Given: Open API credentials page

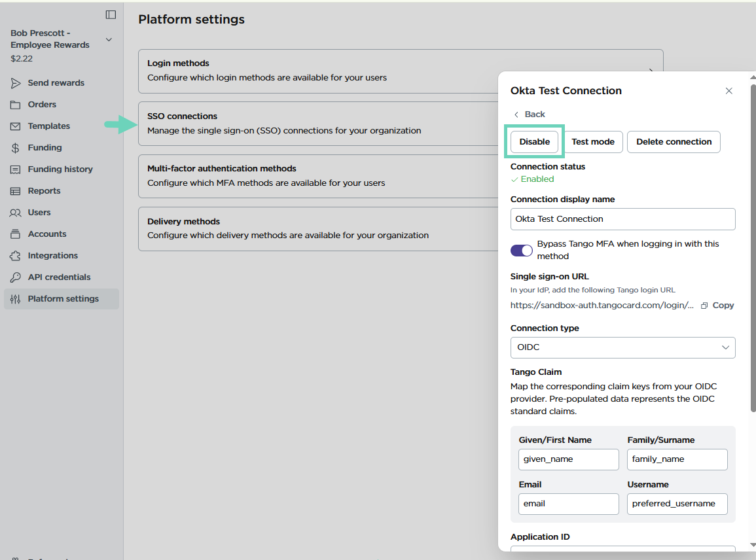Looking at the screenshot, I should (x=59, y=277).
